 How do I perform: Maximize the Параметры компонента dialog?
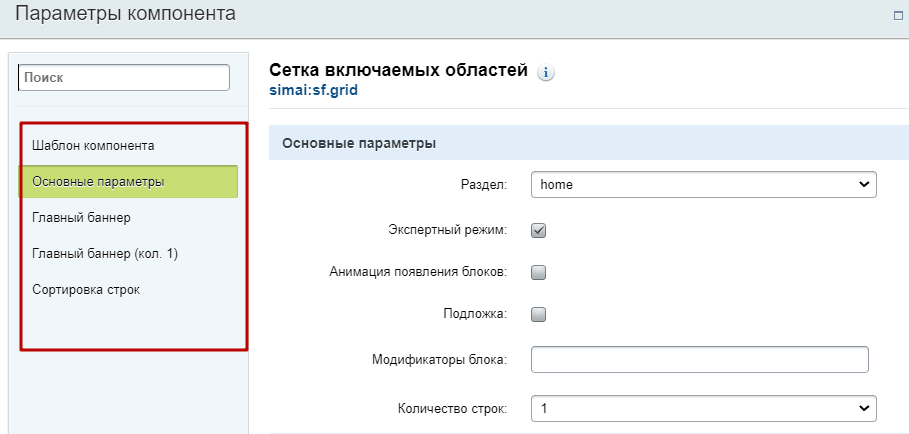898,16
